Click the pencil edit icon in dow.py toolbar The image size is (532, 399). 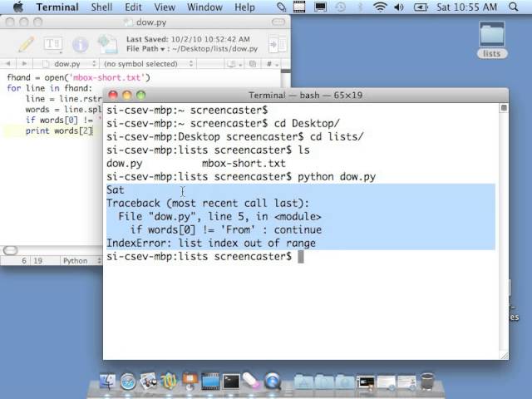26,44
